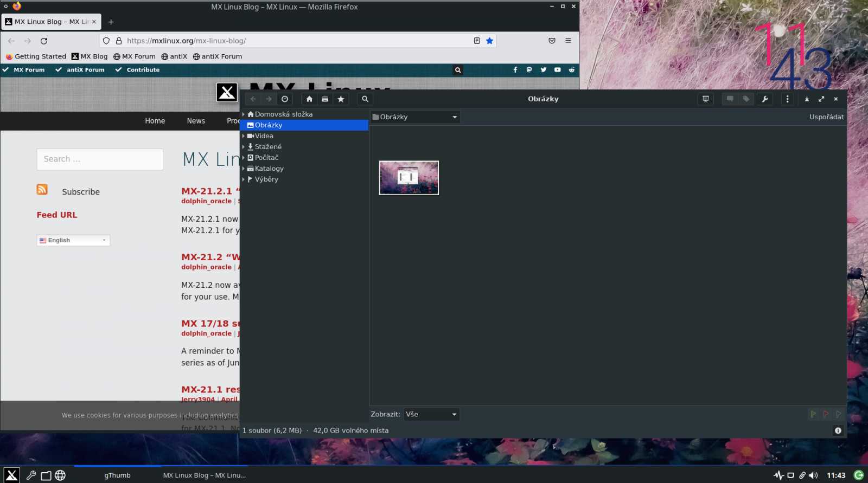Toggle Firefox reader view icon

pos(477,41)
